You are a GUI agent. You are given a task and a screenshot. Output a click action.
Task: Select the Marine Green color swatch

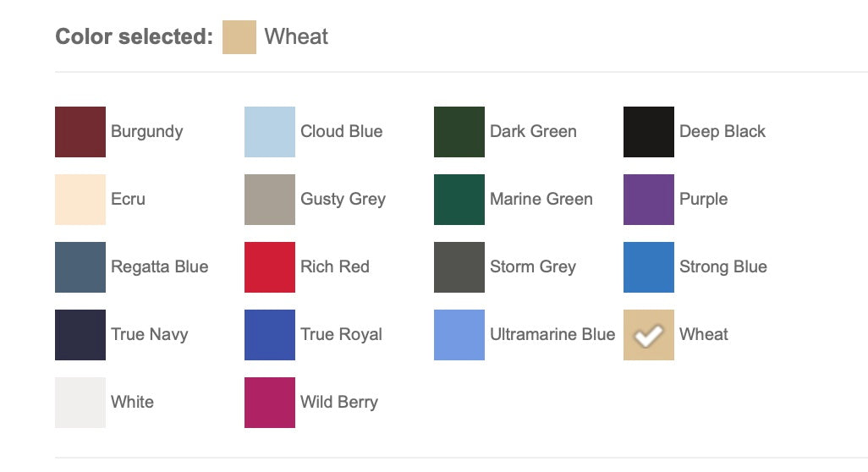(459, 200)
